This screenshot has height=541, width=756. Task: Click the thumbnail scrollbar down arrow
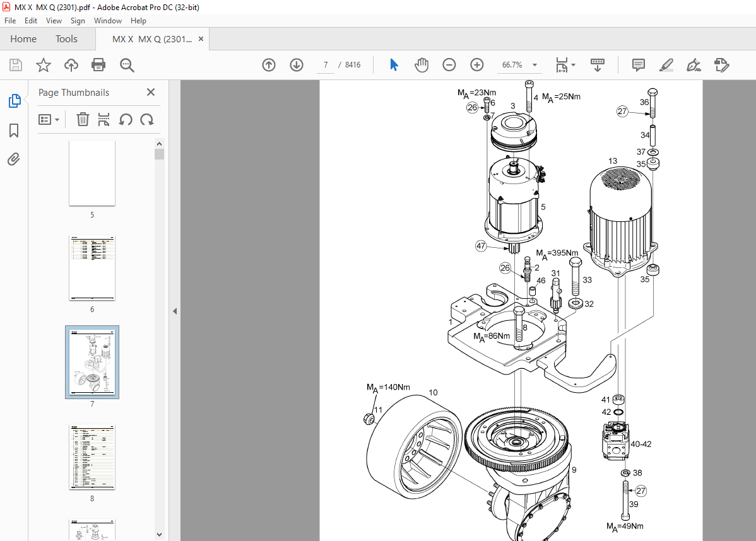click(160, 535)
